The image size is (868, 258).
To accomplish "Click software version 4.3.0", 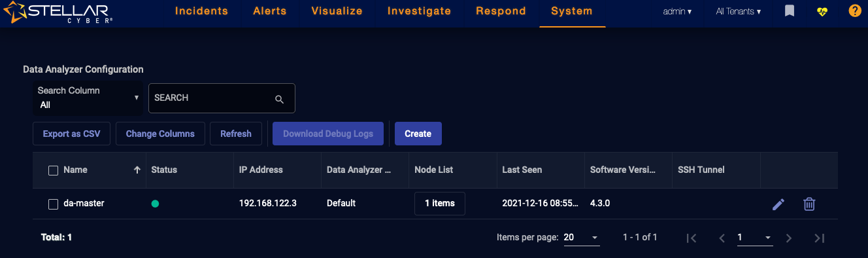I will coord(599,204).
